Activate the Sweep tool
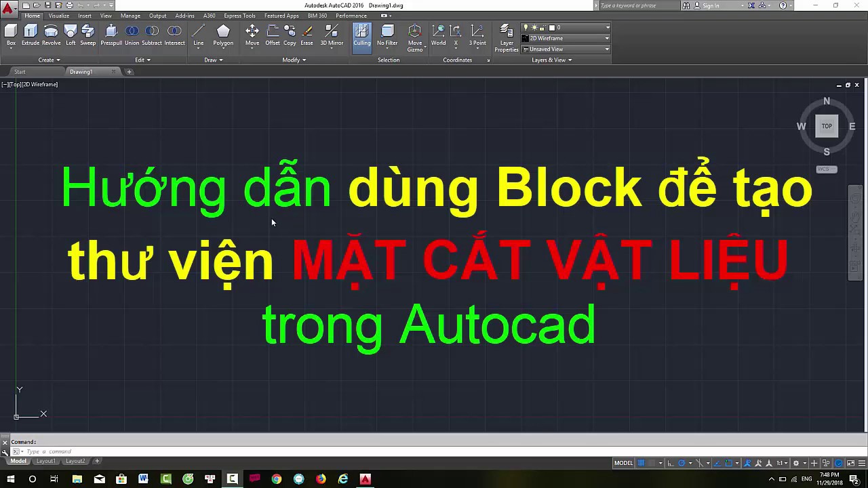 pyautogui.click(x=88, y=35)
